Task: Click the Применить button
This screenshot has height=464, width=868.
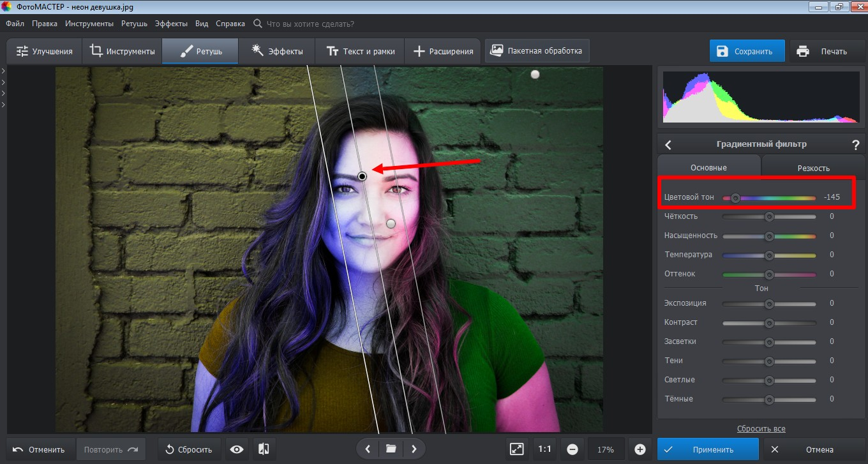Action: click(708, 449)
